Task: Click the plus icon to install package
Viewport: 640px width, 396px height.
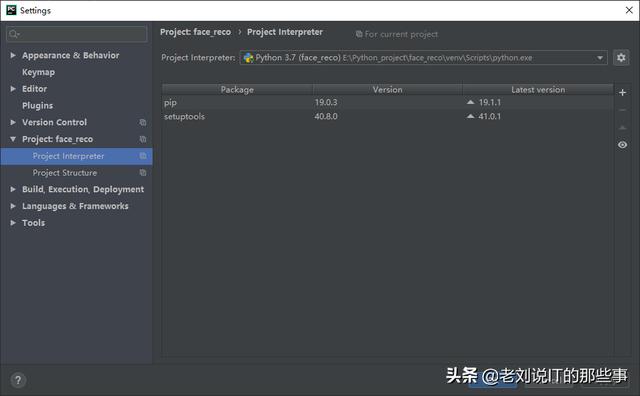Action: pyautogui.click(x=622, y=93)
